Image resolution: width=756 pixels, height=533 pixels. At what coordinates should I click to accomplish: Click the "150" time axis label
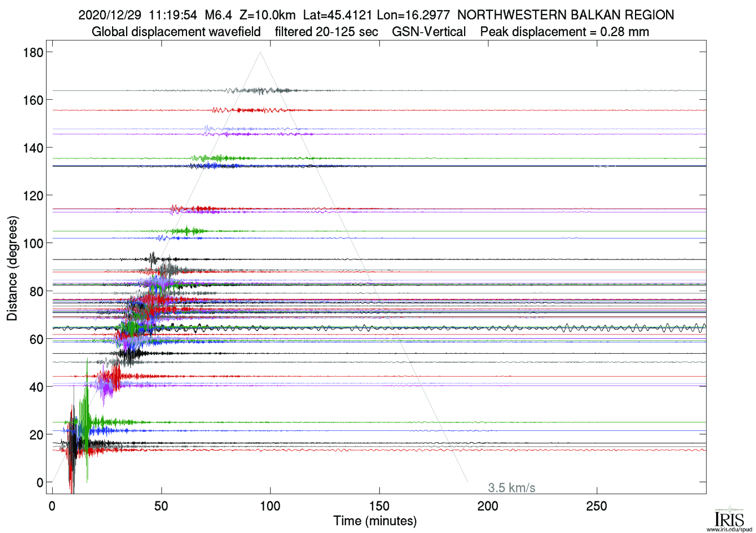point(379,506)
